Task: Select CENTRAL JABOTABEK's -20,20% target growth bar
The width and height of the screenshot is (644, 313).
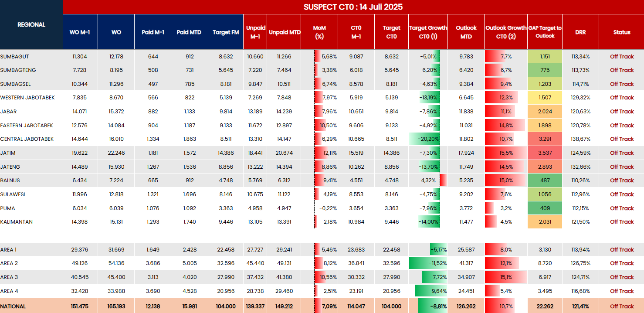Action: [x=425, y=139]
